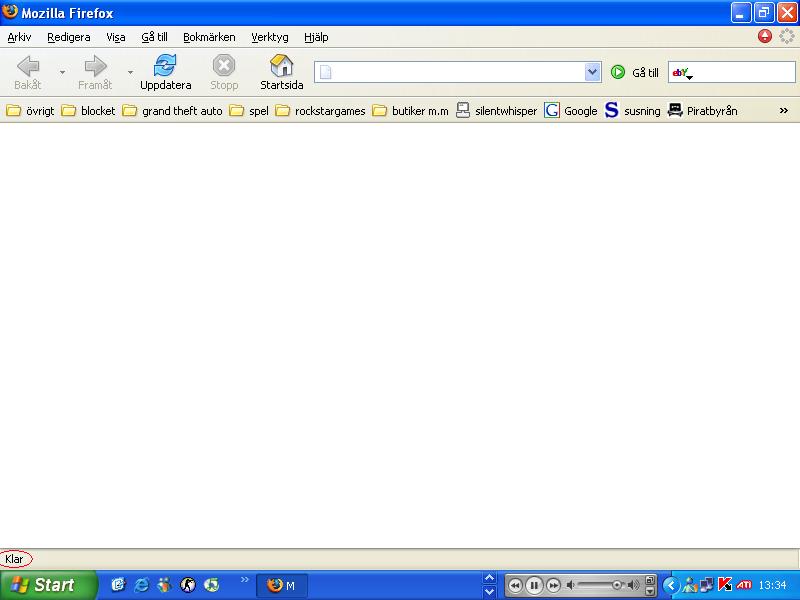Adjust the media player volume slider

(x=602, y=585)
